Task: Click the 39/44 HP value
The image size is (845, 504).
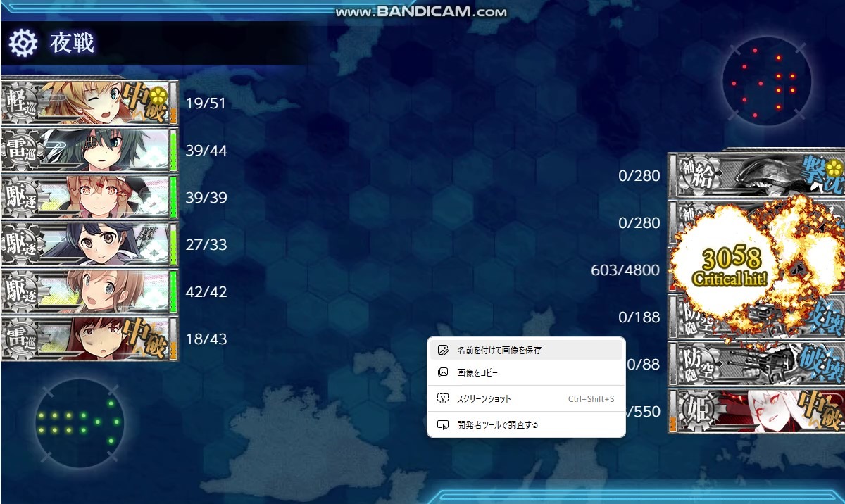Action: 206,151
